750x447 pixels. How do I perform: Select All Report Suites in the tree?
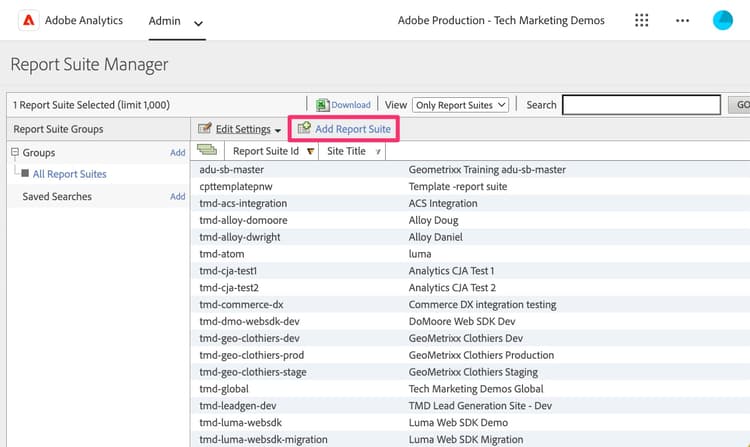[x=69, y=174]
